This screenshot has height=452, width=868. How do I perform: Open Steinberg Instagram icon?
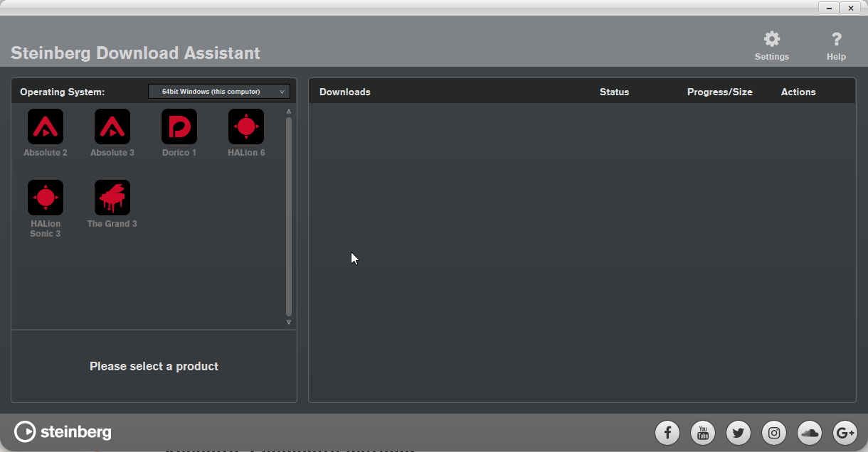pyautogui.click(x=774, y=432)
